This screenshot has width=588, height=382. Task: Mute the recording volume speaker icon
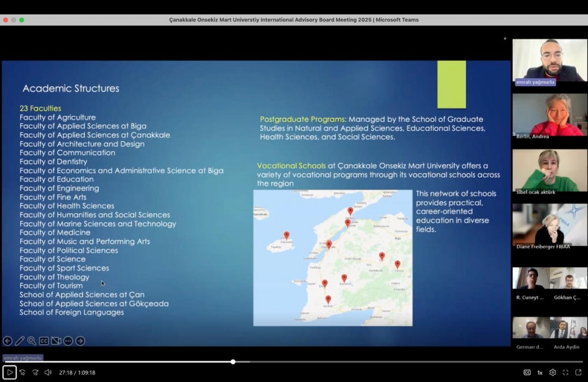click(x=48, y=372)
